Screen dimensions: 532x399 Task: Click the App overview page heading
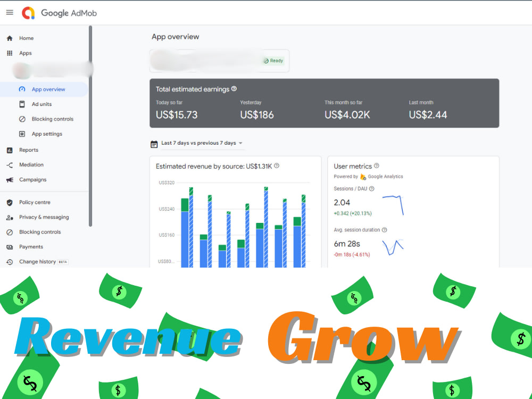pyautogui.click(x=175, y=37)
